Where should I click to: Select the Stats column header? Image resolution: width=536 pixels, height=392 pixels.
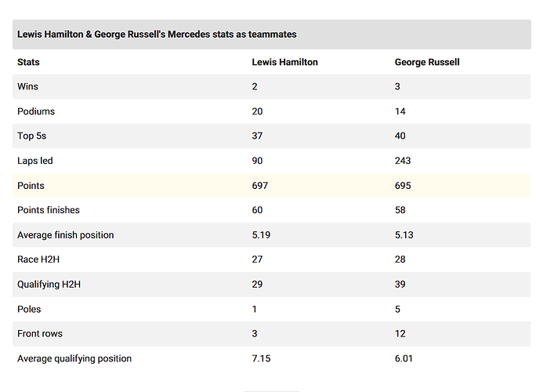(x=28, y=62)
